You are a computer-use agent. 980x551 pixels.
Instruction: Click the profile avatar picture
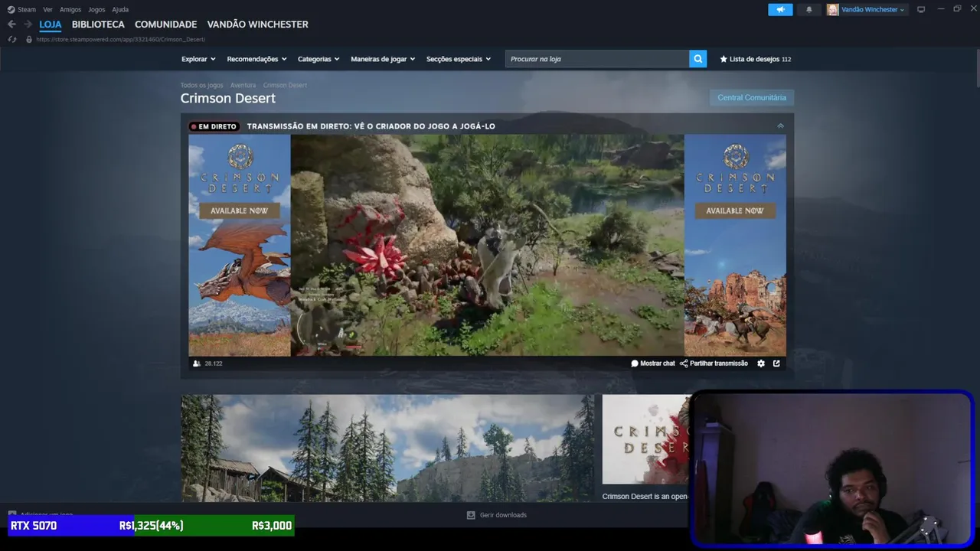(x=832, y=9)
